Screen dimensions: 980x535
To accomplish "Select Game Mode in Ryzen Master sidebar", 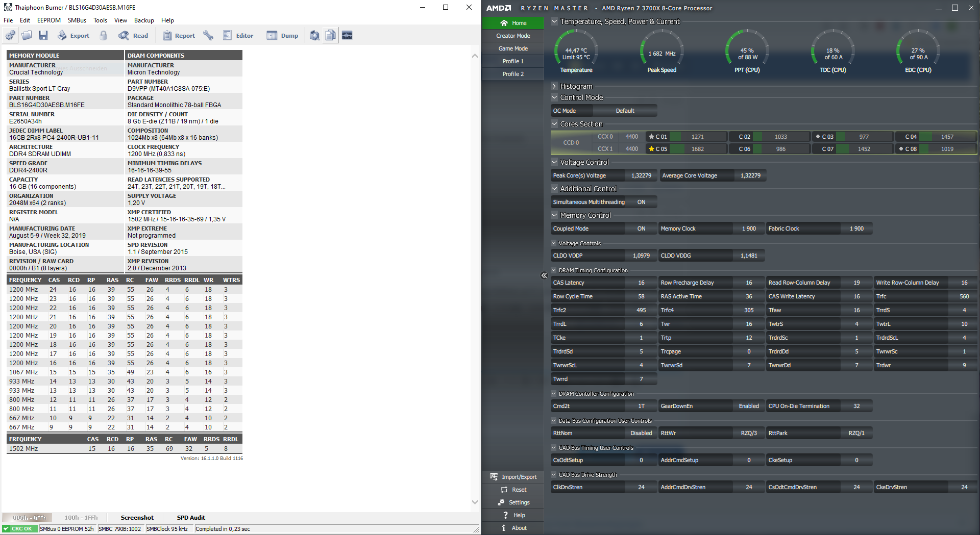I will 513,48.
